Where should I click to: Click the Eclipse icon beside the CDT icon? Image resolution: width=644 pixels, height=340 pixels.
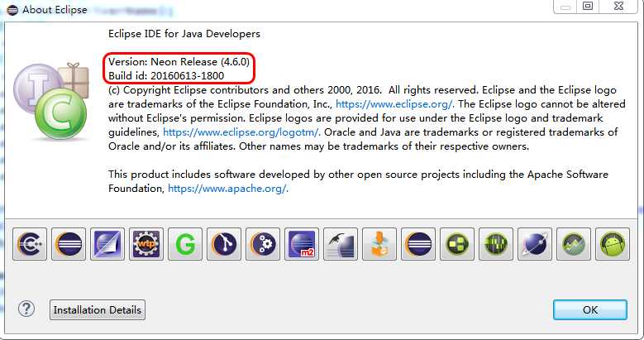69,244
